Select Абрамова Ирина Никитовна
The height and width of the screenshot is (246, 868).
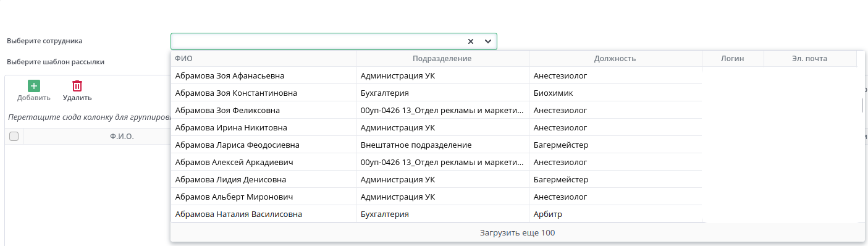[x=231, y=128]
